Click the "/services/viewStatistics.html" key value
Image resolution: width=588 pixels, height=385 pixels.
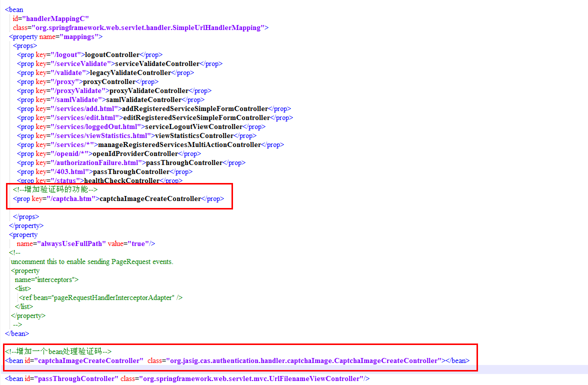point(101,135)
